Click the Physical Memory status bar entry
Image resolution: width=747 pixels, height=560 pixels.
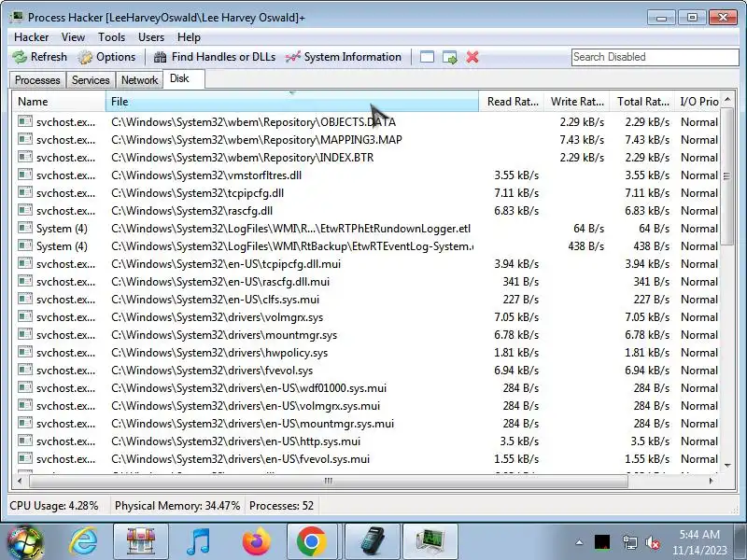[x=177, y=506]
